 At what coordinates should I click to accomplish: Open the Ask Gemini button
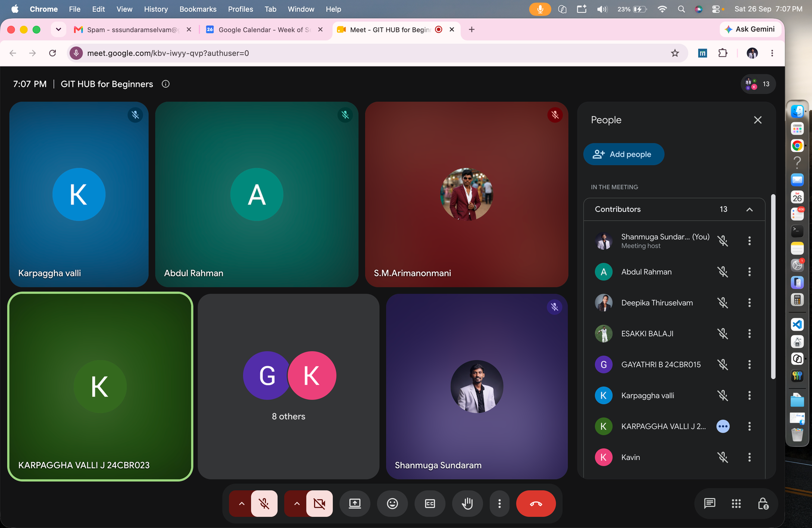(x=750, y=29)
